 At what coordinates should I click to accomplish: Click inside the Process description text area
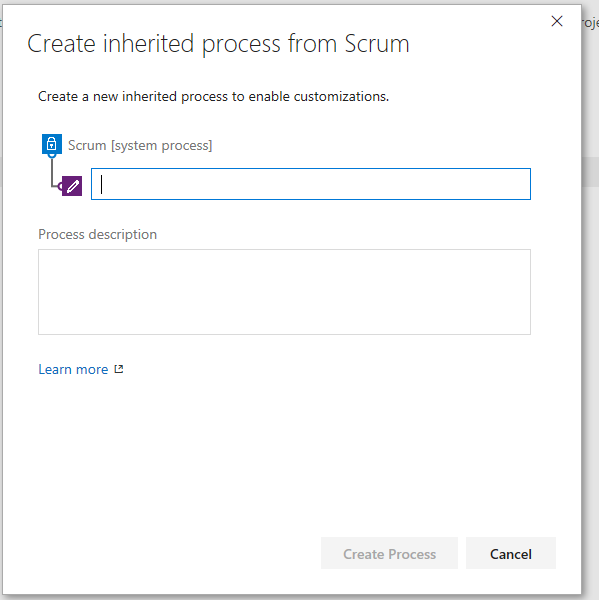click(284, 292)
